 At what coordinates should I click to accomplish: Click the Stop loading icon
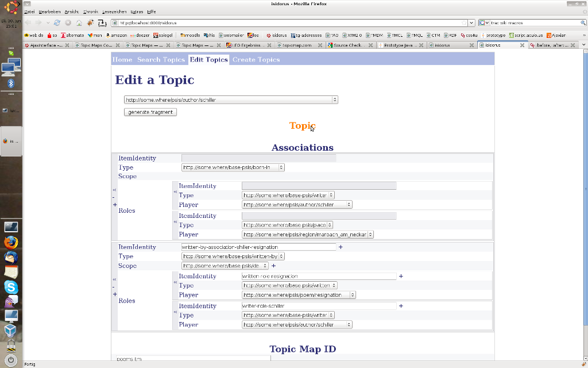[x=68, y=23]
